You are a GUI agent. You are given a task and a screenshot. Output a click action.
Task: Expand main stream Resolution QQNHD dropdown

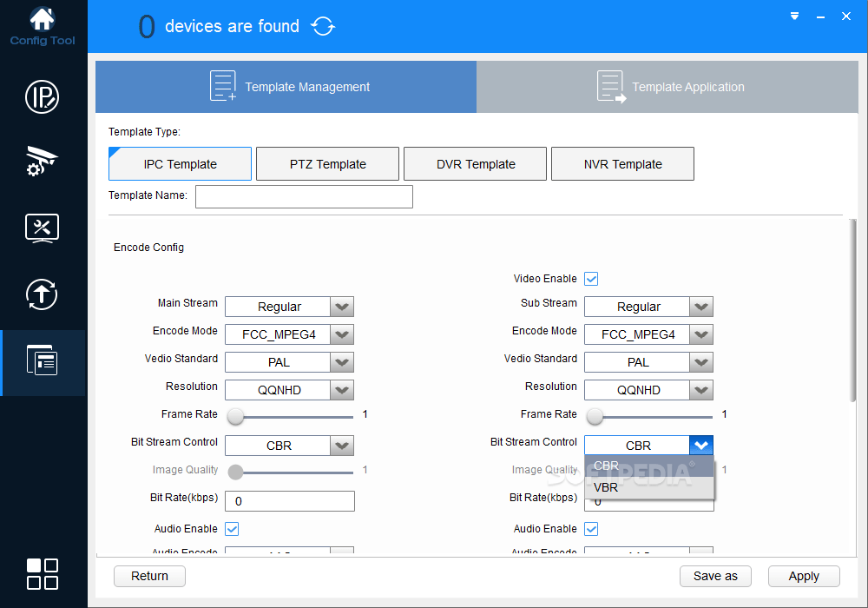coord(289,390)
